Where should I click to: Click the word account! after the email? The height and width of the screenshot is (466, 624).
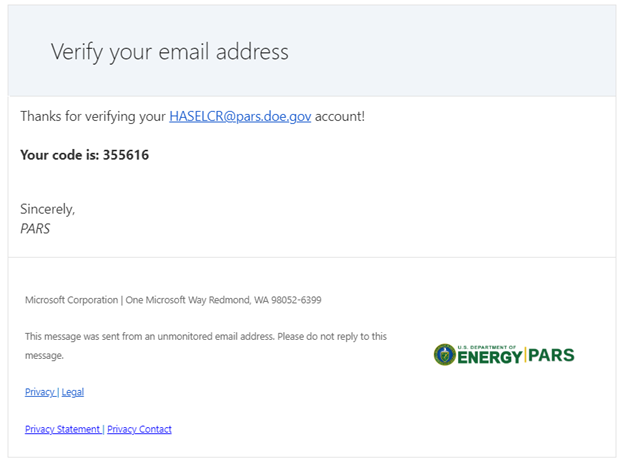point(340,117)
